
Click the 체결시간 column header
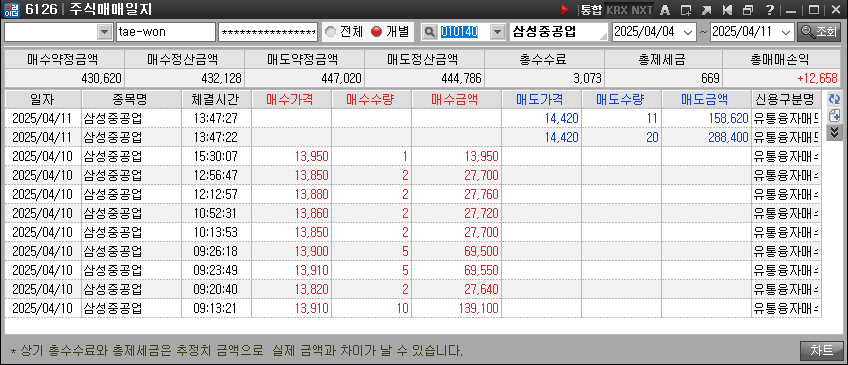point(216,99)
